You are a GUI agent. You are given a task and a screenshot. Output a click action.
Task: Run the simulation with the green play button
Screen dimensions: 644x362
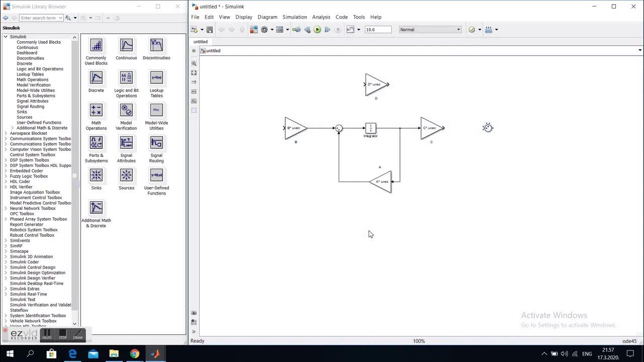pos(317,30)
